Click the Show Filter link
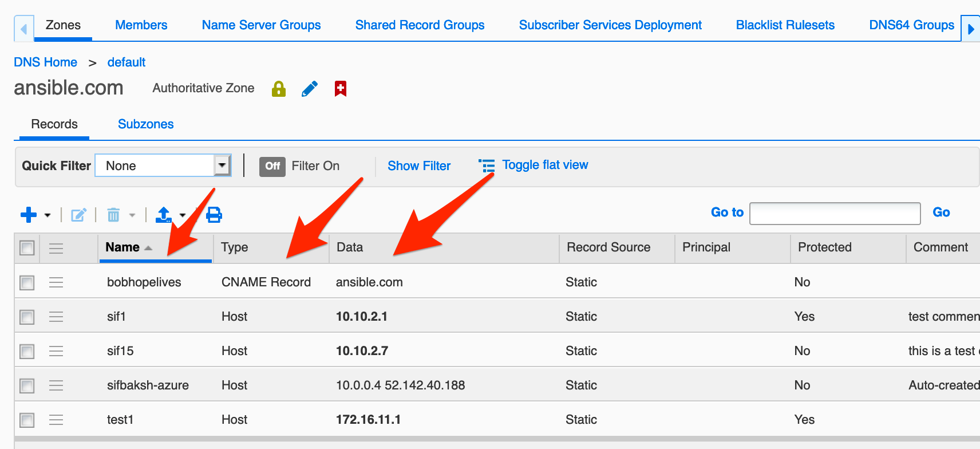Viewport: 980px width, 449px height. (419, 166)
